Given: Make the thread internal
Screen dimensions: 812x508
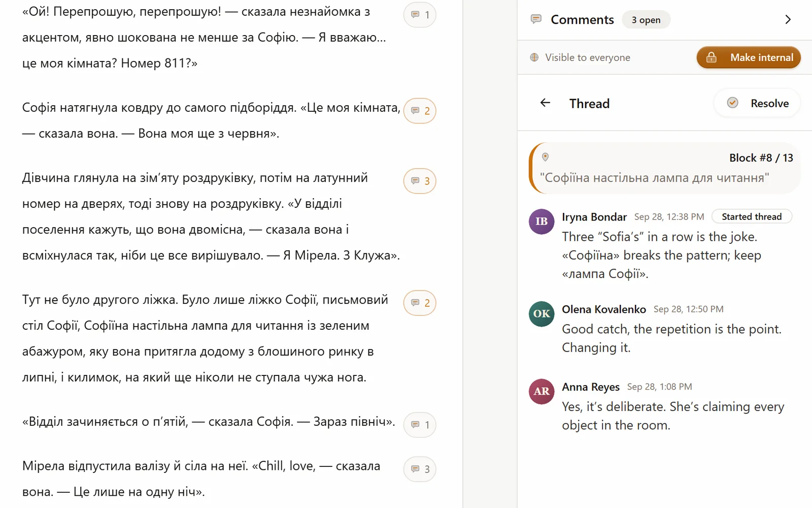Looking at the screenshot, I should [749, 57].
